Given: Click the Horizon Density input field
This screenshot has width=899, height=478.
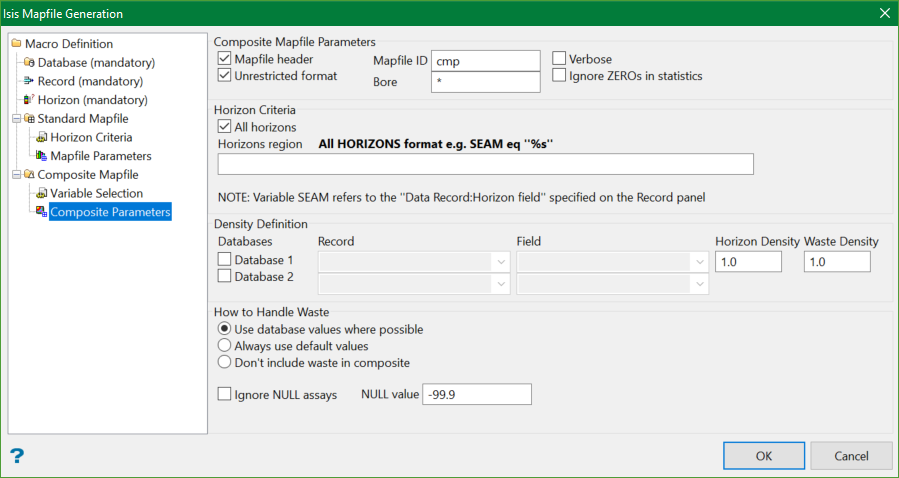Looking at the screenshot, I should click(x=749, y=262).
